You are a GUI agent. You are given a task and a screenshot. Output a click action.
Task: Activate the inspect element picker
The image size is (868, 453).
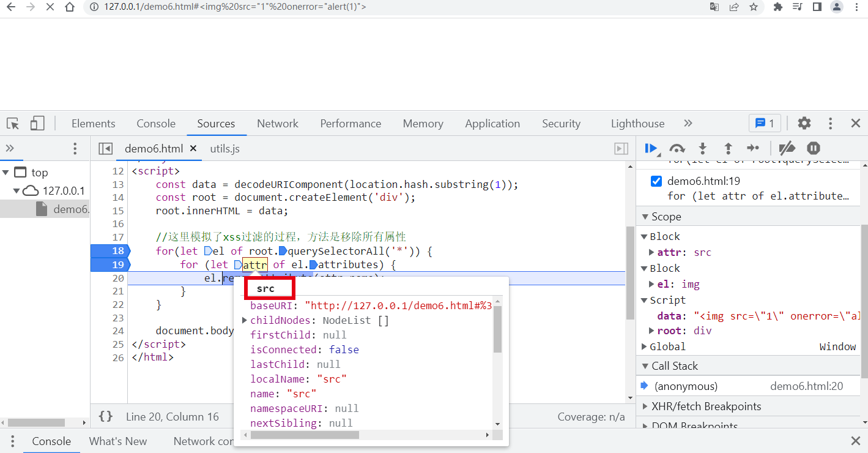(x=13, y=124)
